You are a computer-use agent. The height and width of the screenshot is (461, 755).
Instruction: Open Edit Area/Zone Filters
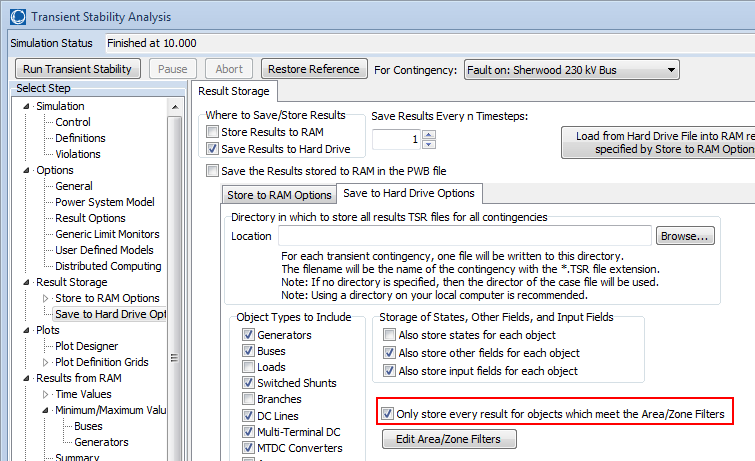pos(449,439)
